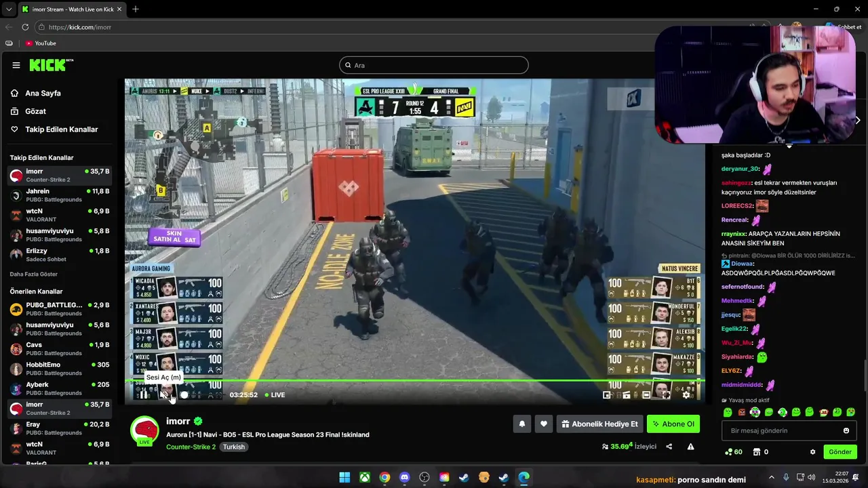Open Erlizzy Sadece Sohbet channel
Viewport: 868px width, 488px height.
coord(60,255)
